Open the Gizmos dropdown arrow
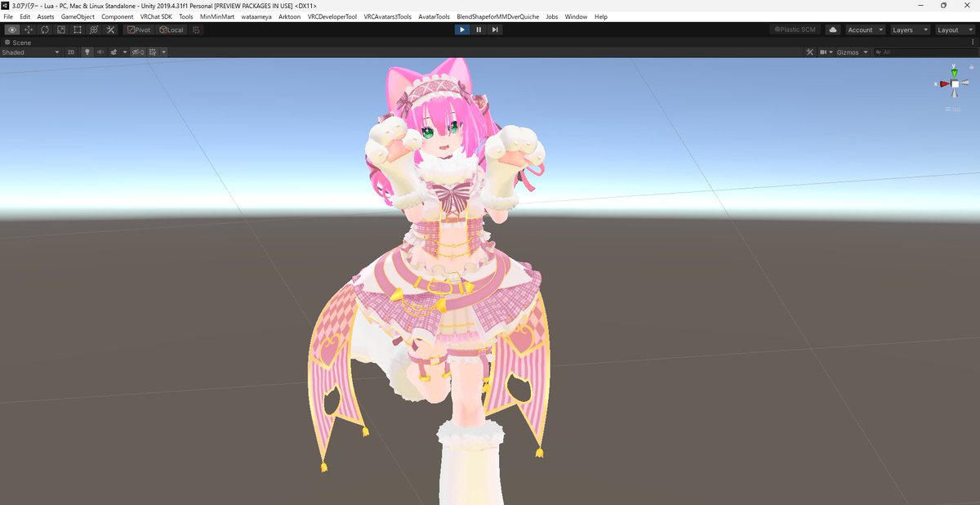This screenshot has width=980, height=505. pyautogui.click(x=866, y=52)
